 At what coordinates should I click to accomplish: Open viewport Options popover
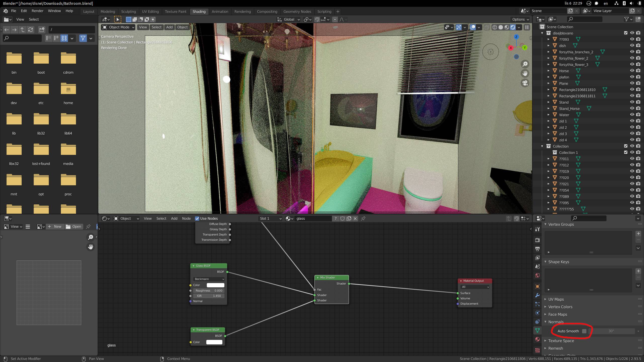click(x=520, y=19)
